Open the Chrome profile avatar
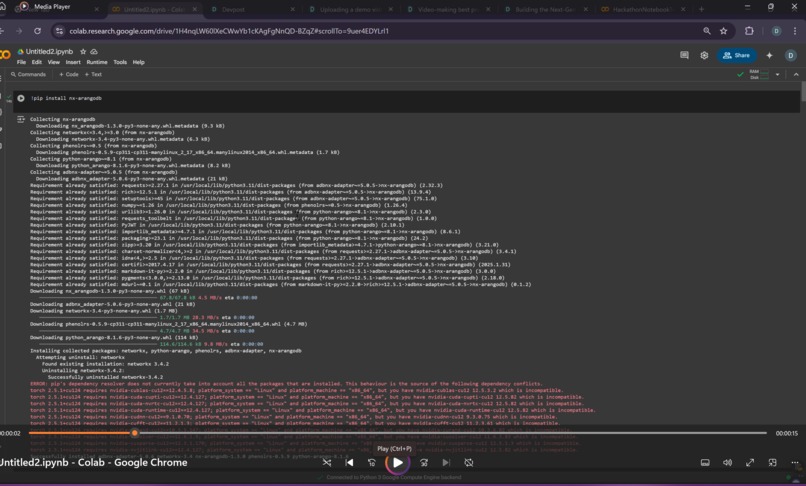The height and width of the screenshot is (486, 806). pyautogui.click(x=776, y=31)
